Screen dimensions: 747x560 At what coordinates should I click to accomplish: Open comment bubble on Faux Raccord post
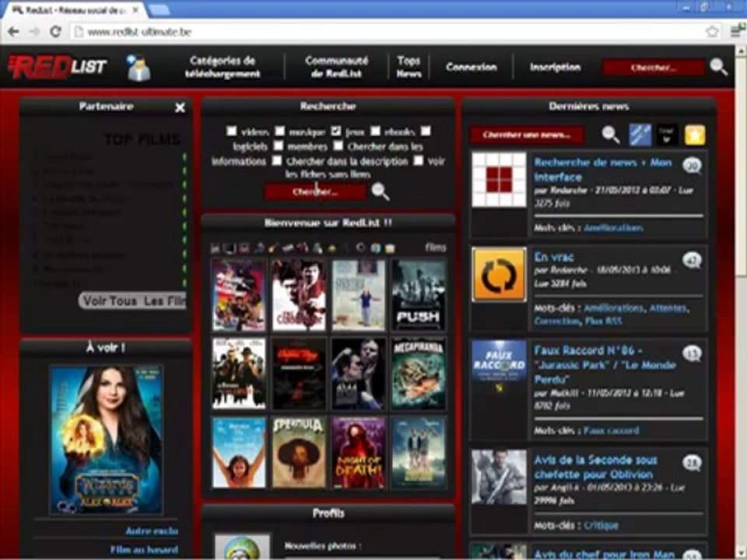click(692, 353)
